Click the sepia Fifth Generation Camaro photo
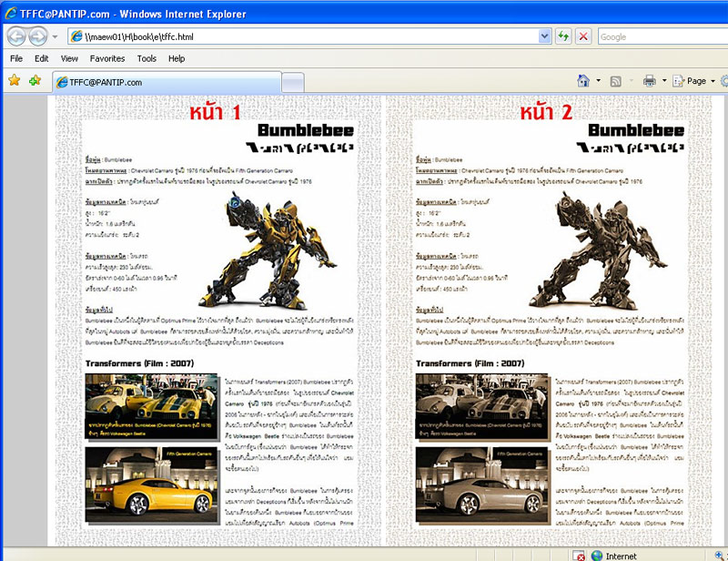 482,484
